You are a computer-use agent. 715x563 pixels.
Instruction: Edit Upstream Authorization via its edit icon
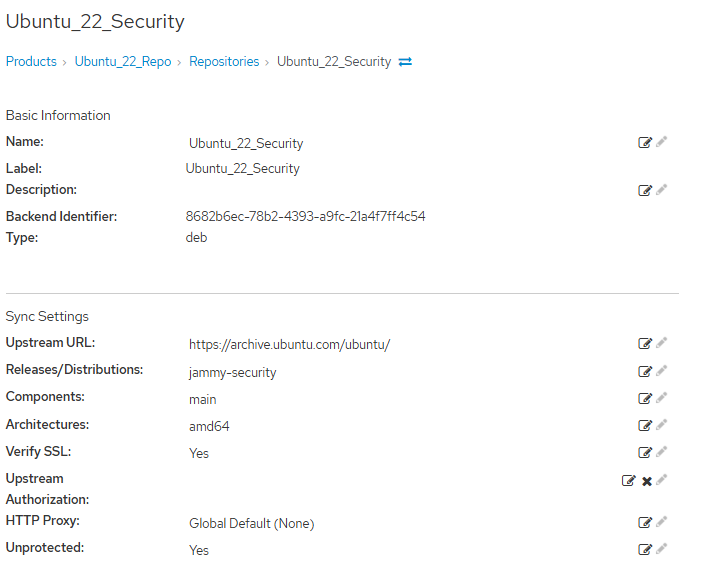(628, 480)
